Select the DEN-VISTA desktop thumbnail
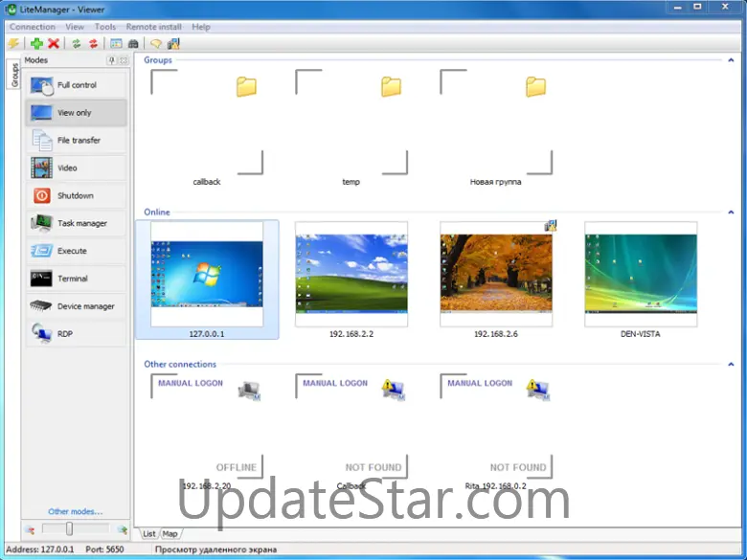Screen dimensions: 747x560 [641, 275]
